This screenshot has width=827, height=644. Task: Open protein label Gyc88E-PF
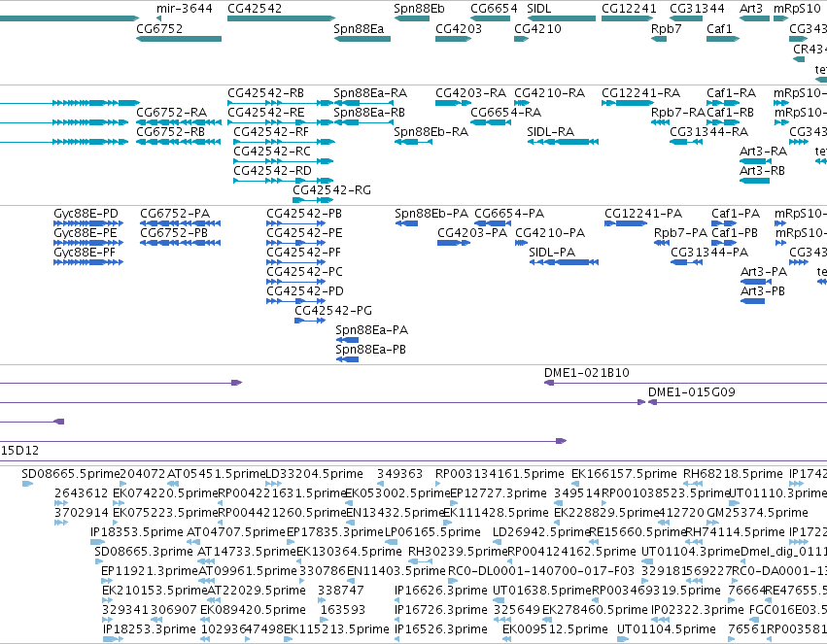(84, 253)
